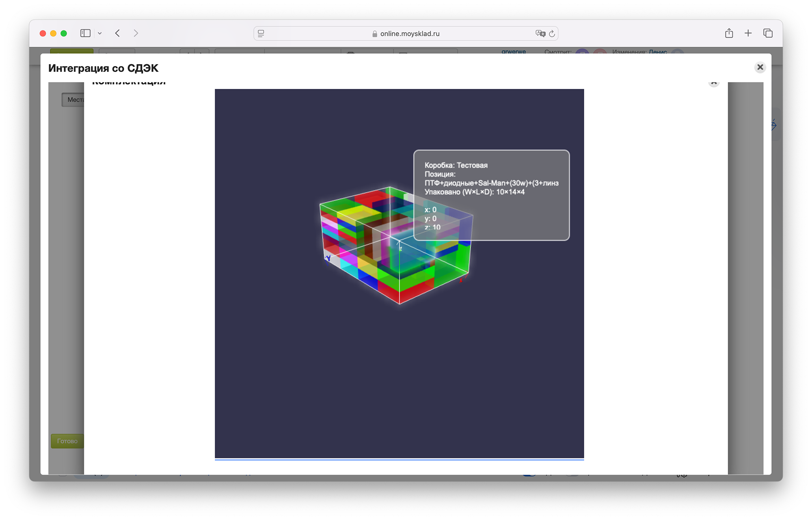Close the СДЭК integration dialog
This screenshot has height=520, width=812.
(760, 67)
